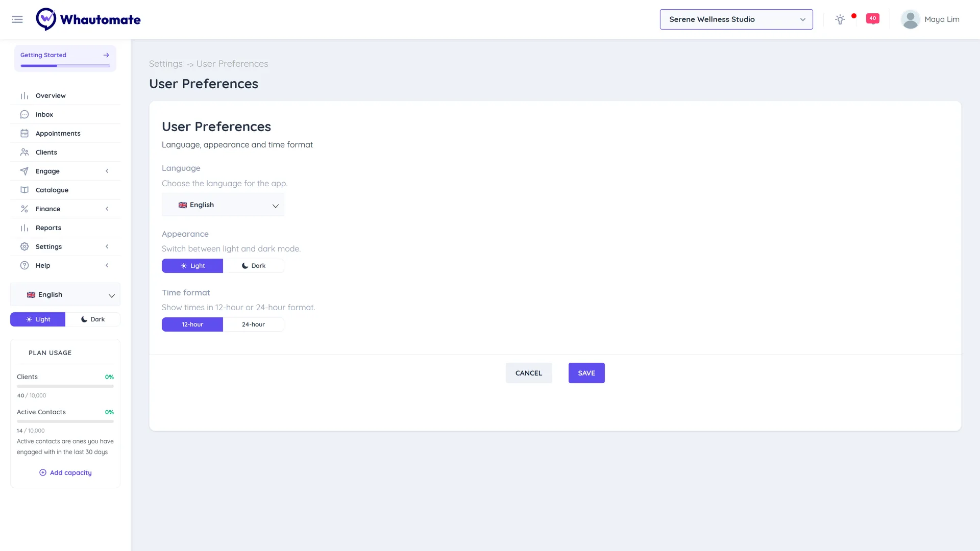980x551 pixels.
Task: Click Settings breadcrumb link
Action: (165, 64)
